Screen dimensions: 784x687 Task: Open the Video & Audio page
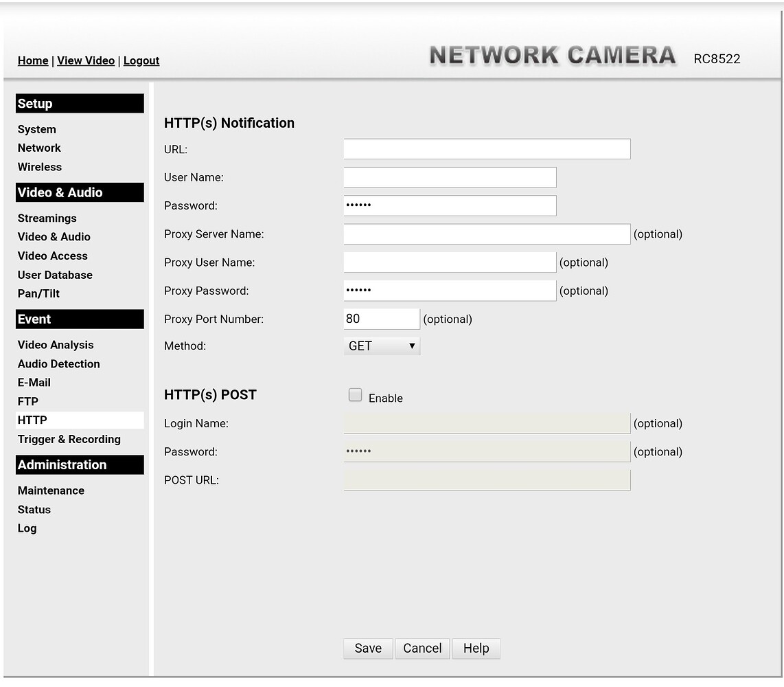[x=54, y=236]
